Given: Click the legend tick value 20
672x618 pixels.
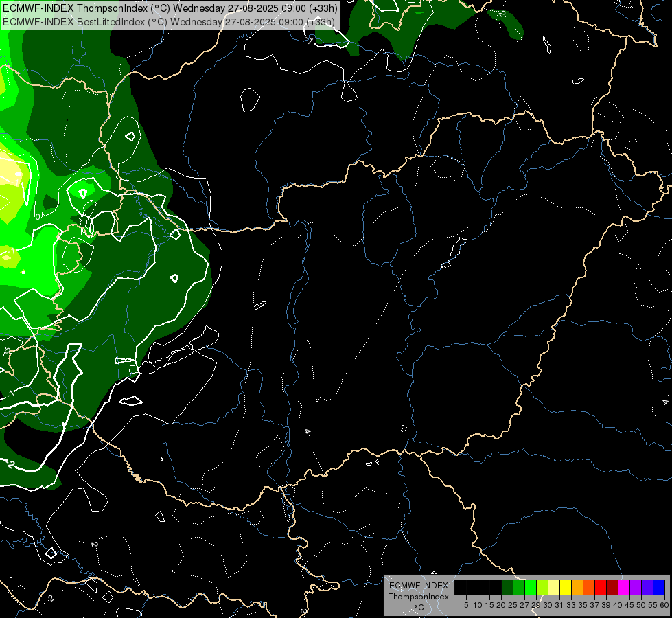Looking at the screenshot, I should (501, 605).
